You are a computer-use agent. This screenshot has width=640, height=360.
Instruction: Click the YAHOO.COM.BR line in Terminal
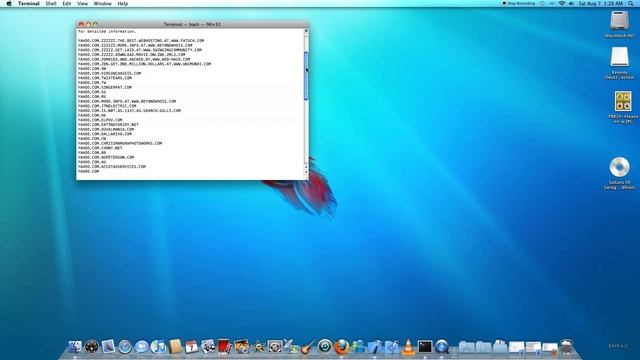[x=92, y=152]
